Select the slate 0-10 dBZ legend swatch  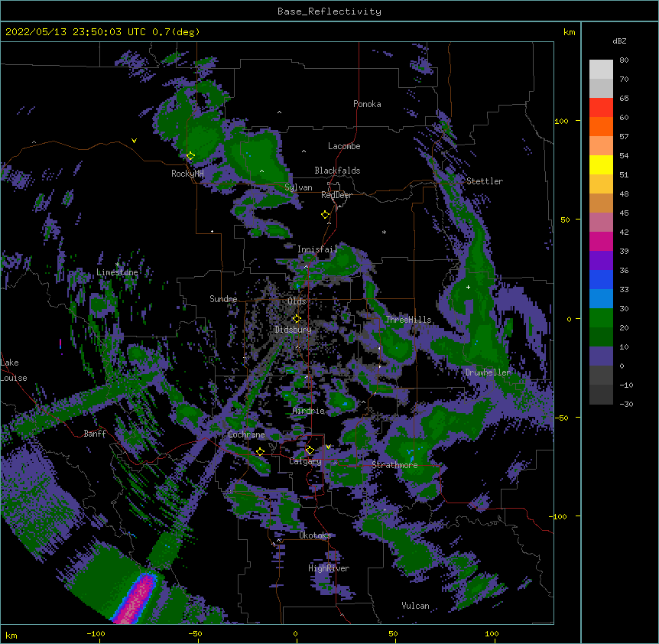[x=601, y=356]
